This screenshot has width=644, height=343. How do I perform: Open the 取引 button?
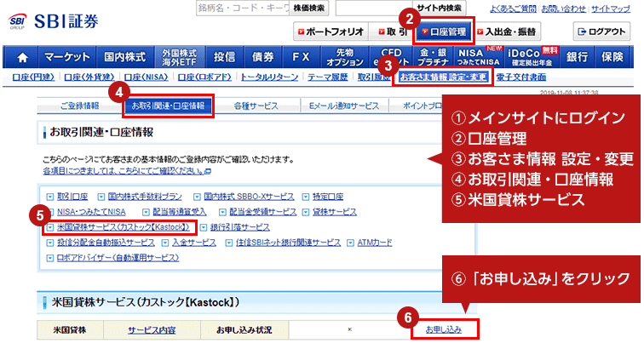pyautogui.click(x=392, y=31)
